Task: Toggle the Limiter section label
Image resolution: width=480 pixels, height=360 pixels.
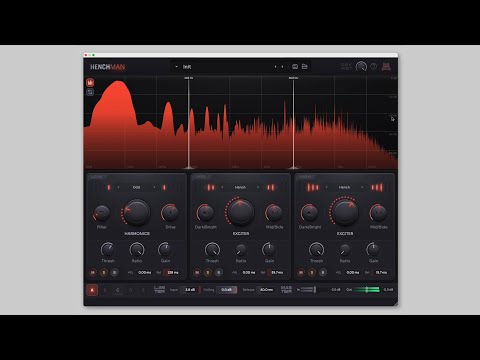Action: click(x=159, y=290)
